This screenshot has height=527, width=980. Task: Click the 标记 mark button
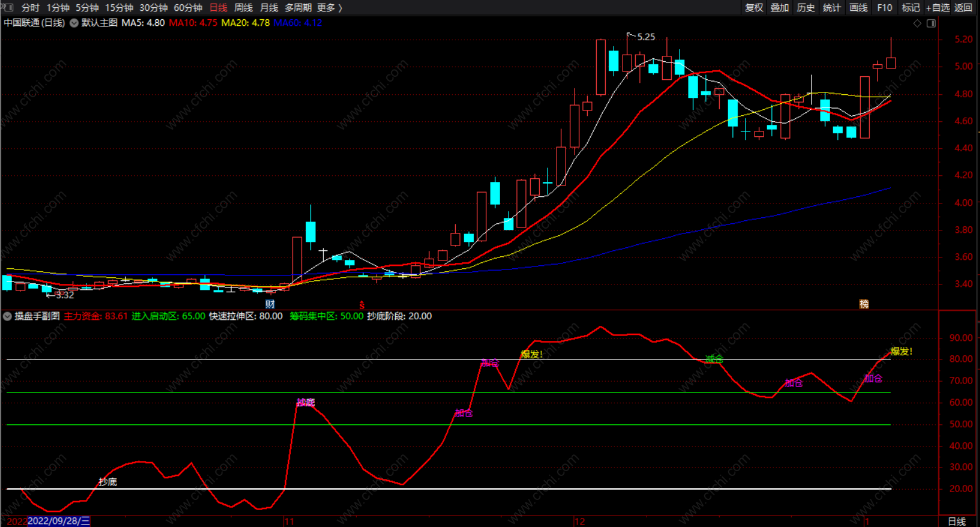(910, 8)
